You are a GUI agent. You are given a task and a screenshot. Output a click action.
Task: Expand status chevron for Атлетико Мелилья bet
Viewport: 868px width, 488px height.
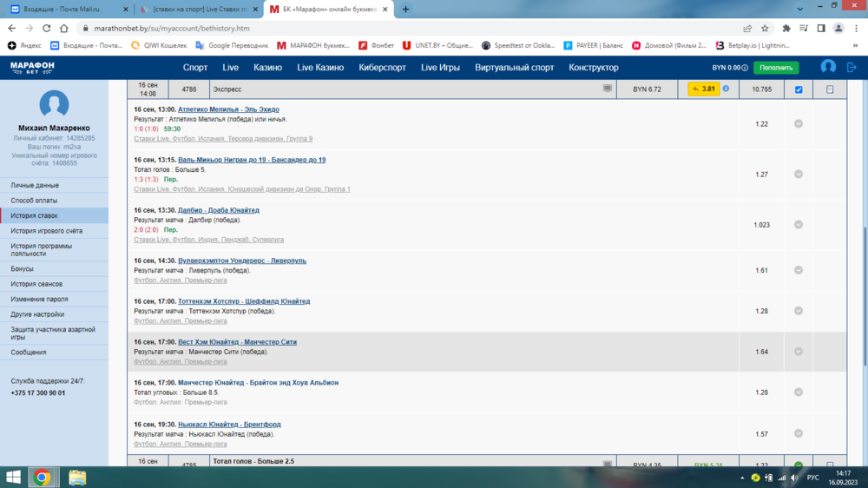[x=799, y=124]
